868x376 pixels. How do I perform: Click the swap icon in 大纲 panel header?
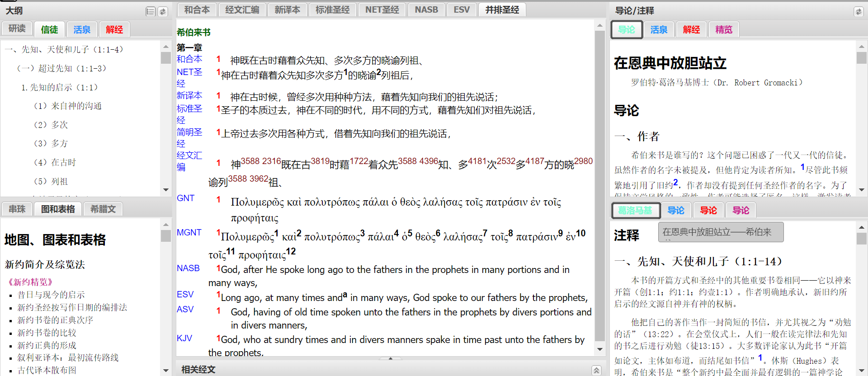click(163, 11)
